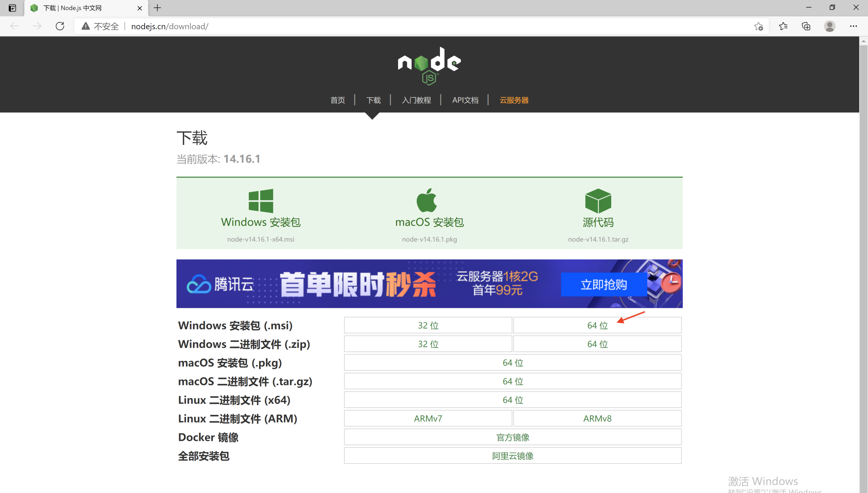Open a new tab with plus
Viewport: 868px width, 493px height.
pos(157,8)
